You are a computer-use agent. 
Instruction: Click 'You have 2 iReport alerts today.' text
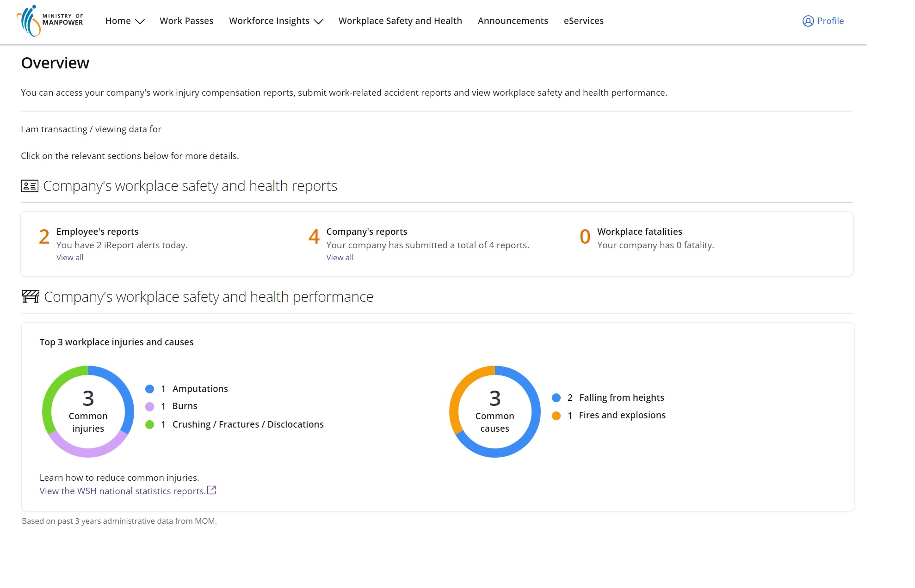[122, 245]
